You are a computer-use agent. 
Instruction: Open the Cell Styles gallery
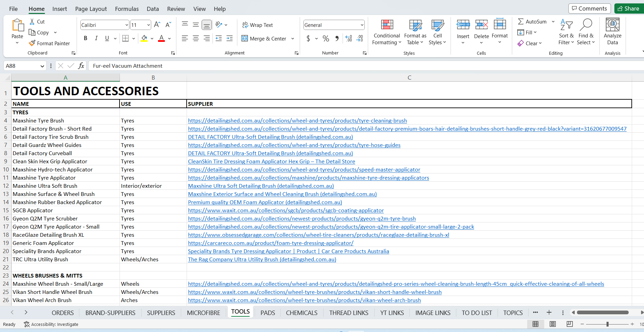click(x=437, y=32)
